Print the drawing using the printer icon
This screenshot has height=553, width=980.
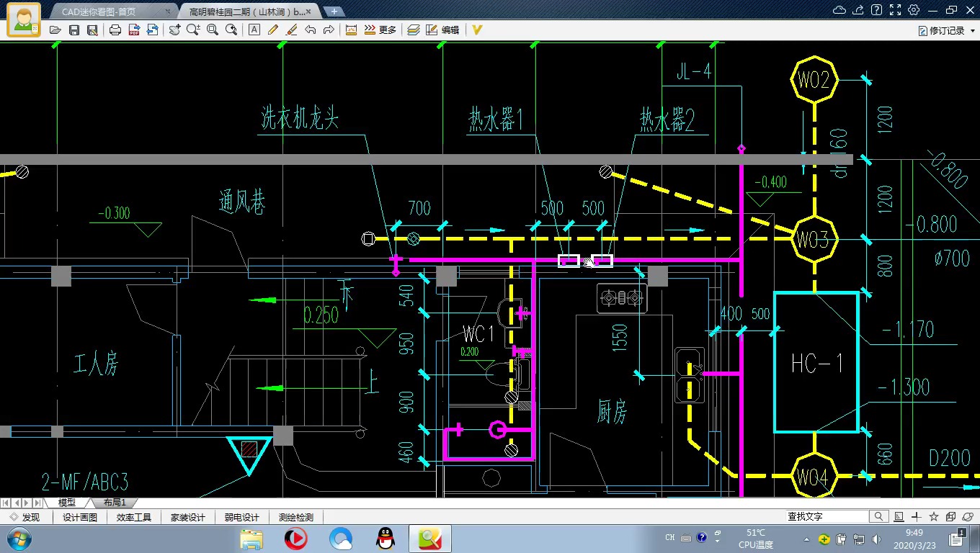coord(115,30)
